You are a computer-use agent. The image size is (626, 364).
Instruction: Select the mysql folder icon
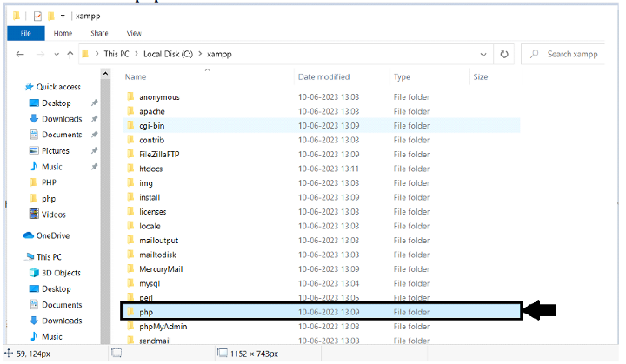click(x=130, y=283)
